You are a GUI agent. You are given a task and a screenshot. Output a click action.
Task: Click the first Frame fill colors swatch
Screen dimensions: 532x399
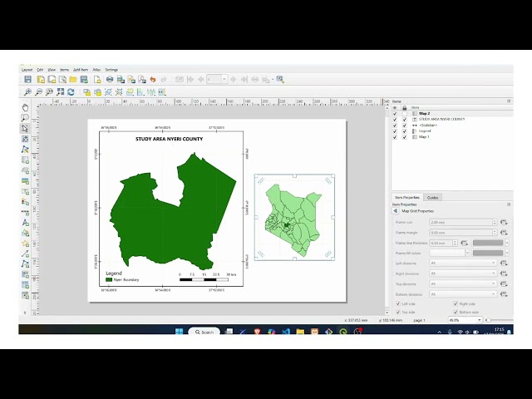click(447, 253)
